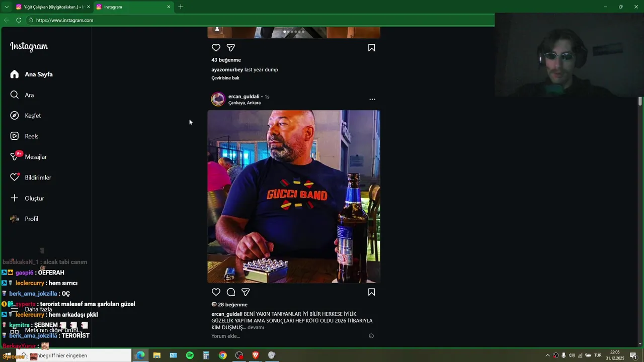644x362 pixels.
Task: View site info via the padlock icon
Action: (31, 20)
